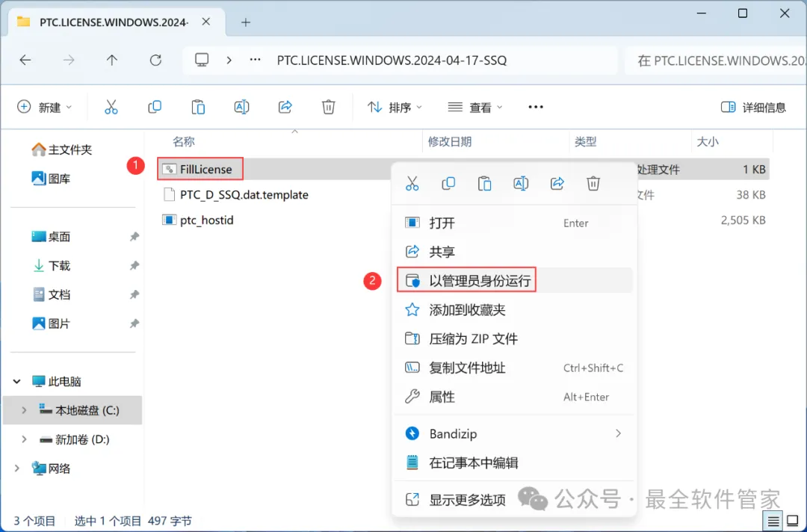Click the Cut scissors icon in the context menu
The image size is (807, 532).
point(412,183)
